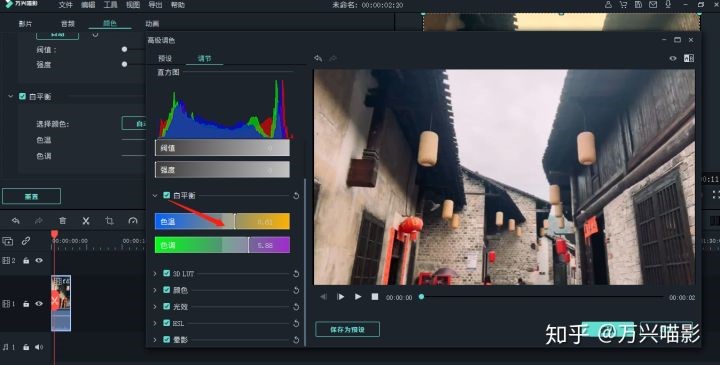Switch to the 动画 tab
The height and width of the screenshot is (365, 720).
tap(152, 23)
